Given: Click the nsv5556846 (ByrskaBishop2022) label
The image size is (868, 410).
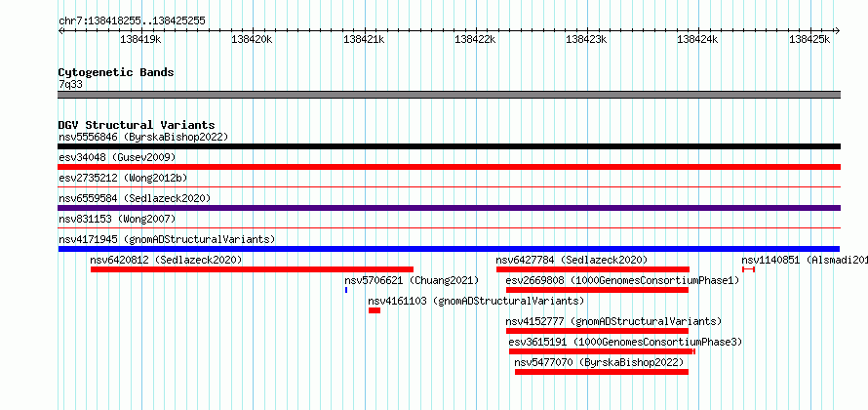Looking at the screenshot, I should [x=143, y=137].
